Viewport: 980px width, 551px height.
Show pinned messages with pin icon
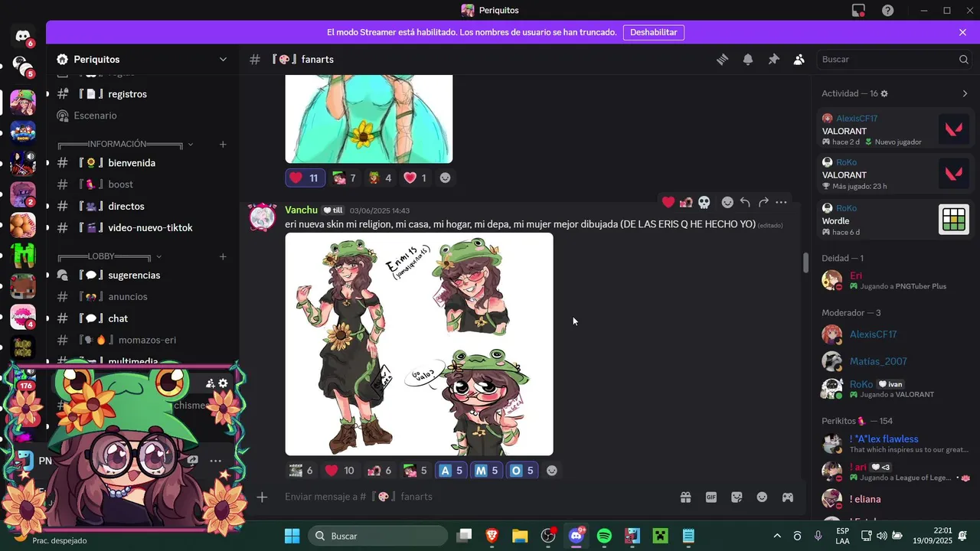coord(773,60)
